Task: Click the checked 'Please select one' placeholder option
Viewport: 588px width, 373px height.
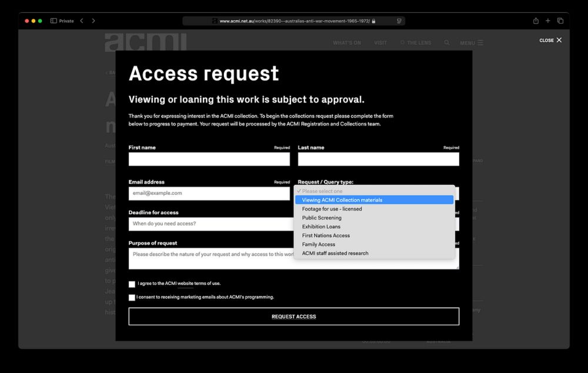Action: coord(374,191)
